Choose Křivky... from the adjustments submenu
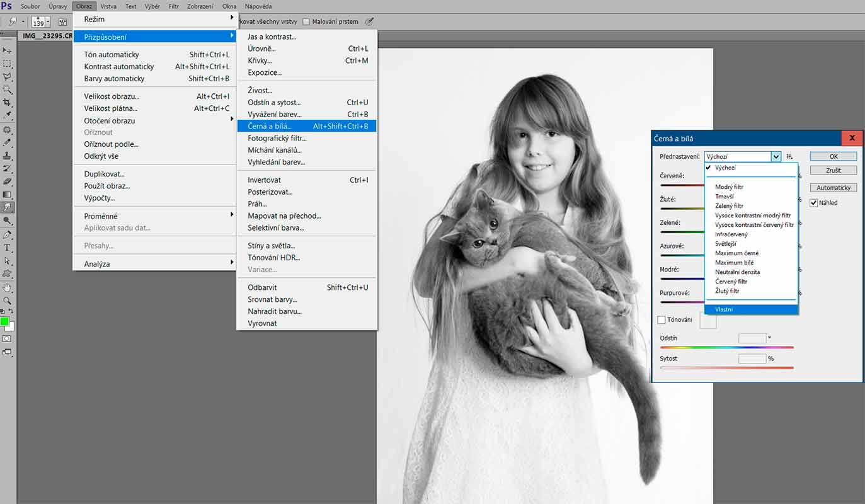This screenshot has height=504, width=865. 260,60
